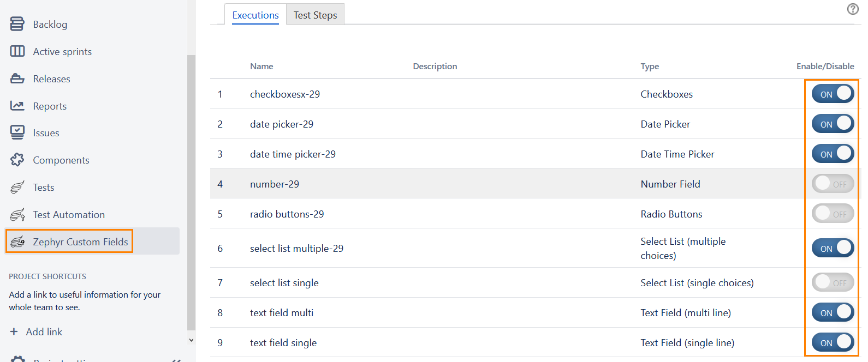The width and height of the screenshot is (868, 362).
Task: Select the Tests section
Action: (x=43, y=187)
